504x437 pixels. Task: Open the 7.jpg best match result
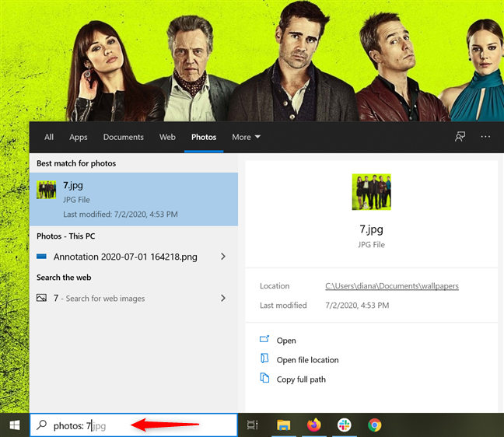134,199
